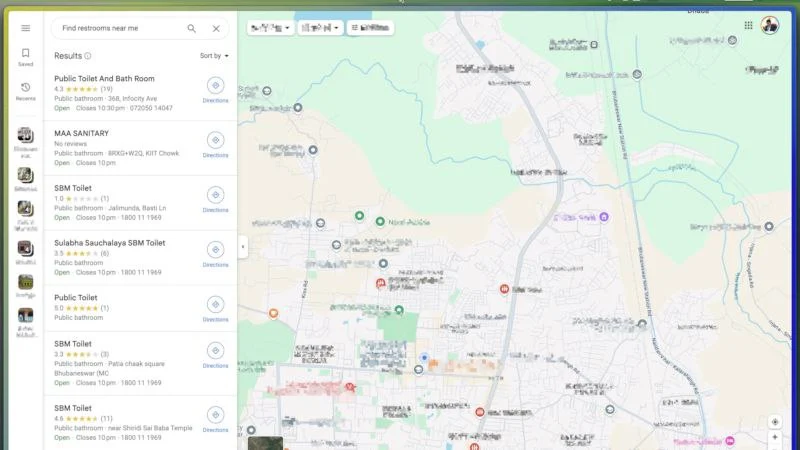Open the Google account profile avatar
The image size is (800, 450).
click(770, 25)
